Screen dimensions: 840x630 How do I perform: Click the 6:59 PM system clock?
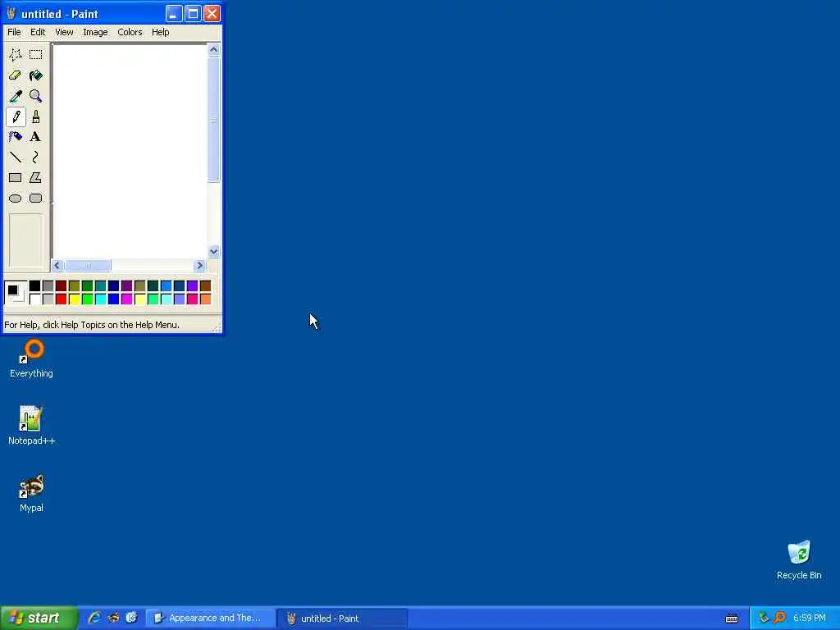tap(810, 619)
